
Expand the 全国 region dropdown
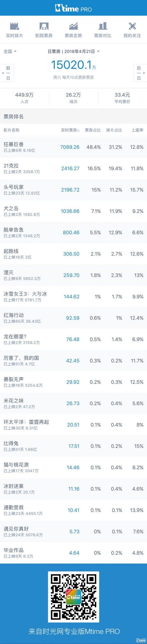(x=10, y=51)
